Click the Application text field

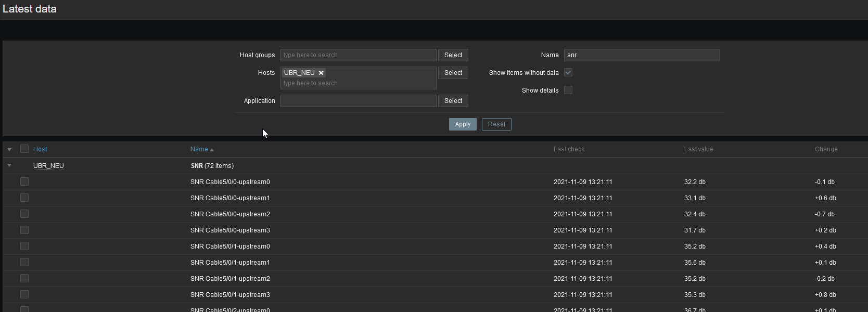(x=358, y=101)
